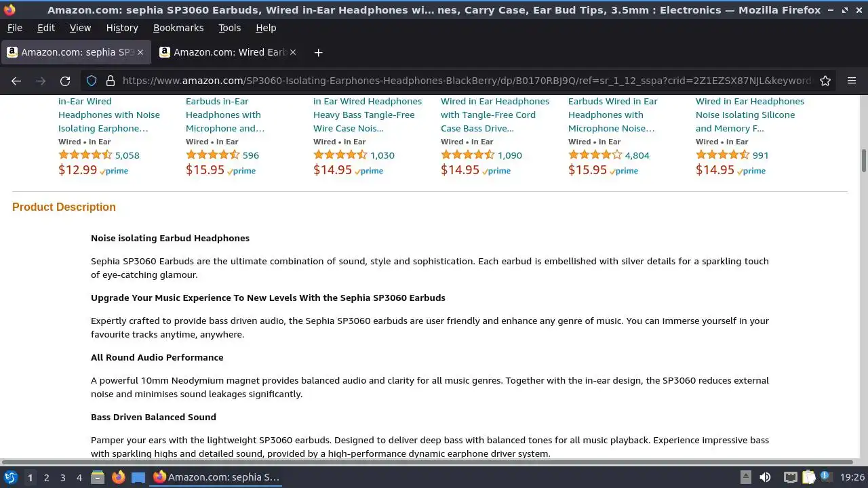Open the notification tray icon
Image resolution: width=868 pixels, height=488 pixels.
coord(826,477)
